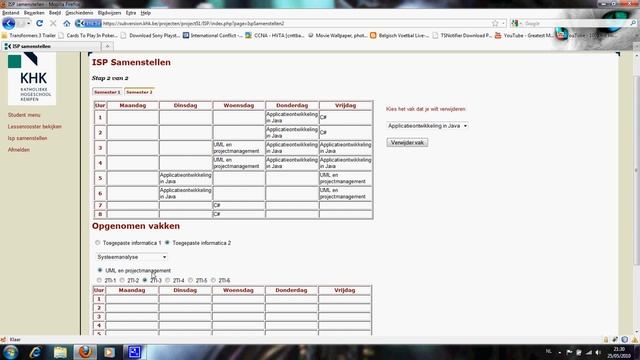
Task: Open Belgisch Voetbal Live bookmark
Action: point(400,36)
